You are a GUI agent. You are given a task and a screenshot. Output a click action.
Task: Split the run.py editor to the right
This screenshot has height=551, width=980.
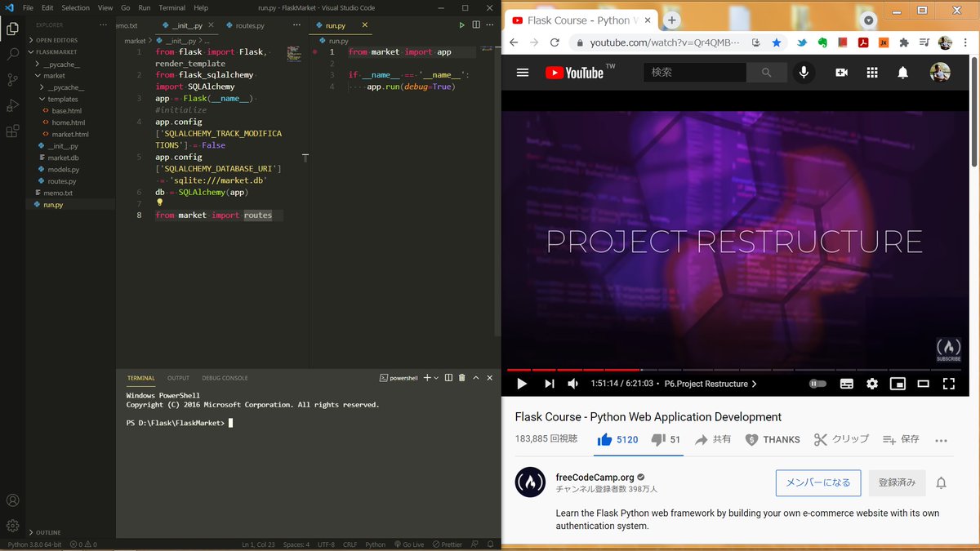coord(475,25)
